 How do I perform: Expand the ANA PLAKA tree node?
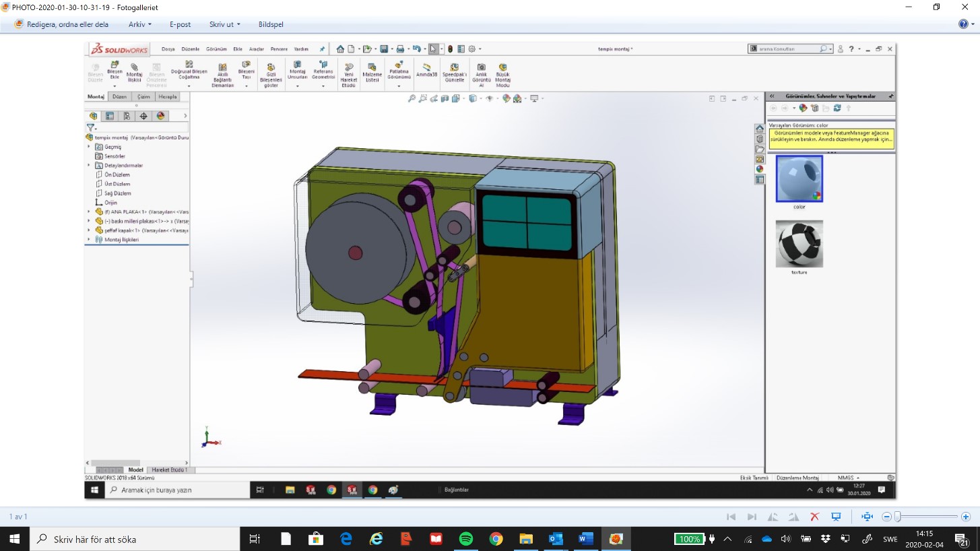click(x=88, y=212)
